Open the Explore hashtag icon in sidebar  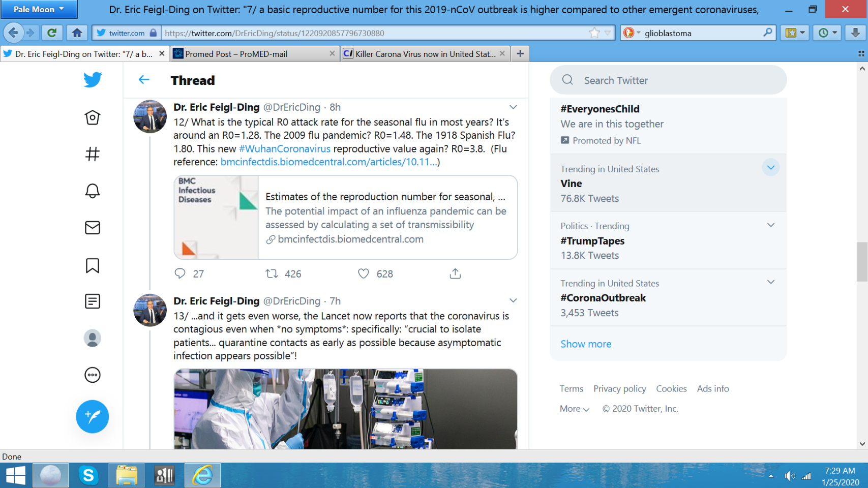click(93, 154)
